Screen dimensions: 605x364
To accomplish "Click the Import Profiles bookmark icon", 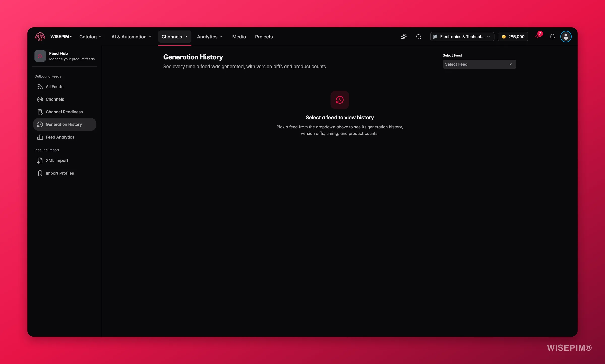I will tap(40, 173).
